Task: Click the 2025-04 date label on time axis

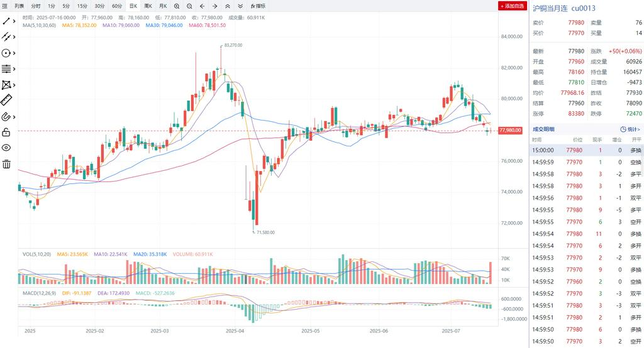Action: tap(235, 331)
